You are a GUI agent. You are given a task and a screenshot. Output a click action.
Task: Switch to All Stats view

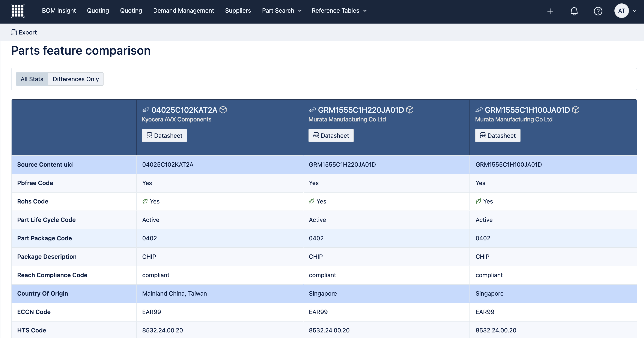click(32, 79)
